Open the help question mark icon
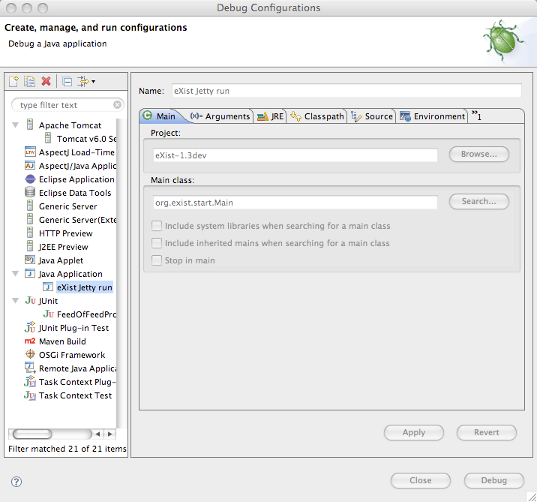This screenshot has height=502, width=537. click(x=16, y=482)
